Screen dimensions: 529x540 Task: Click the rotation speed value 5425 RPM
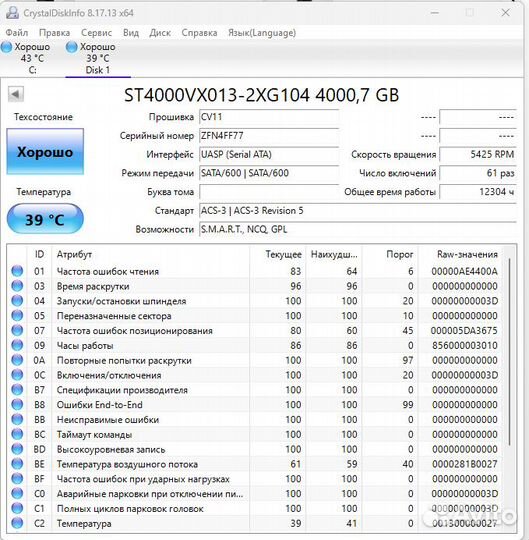pos(478,154)
